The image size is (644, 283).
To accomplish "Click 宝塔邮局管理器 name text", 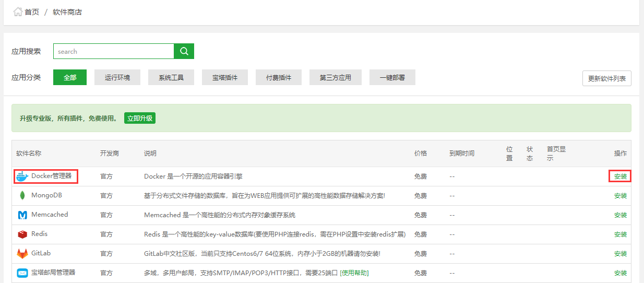I will pyautogui.click(x=53, y=273).
